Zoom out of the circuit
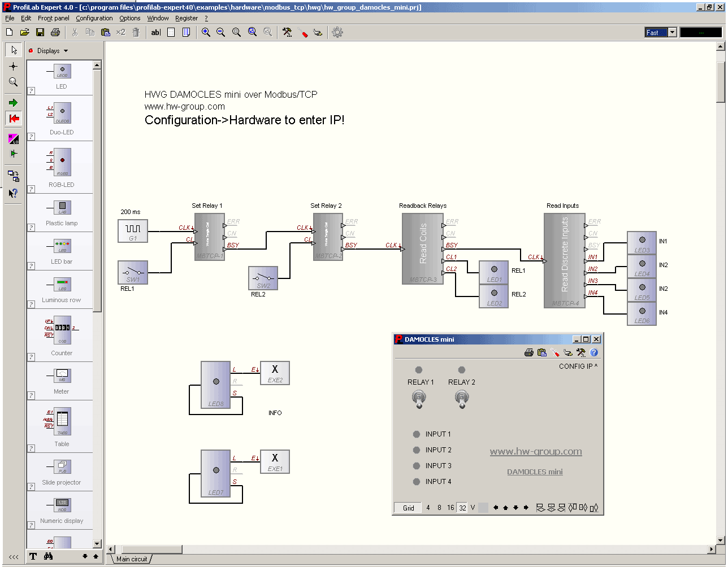The height and width of the screenshot is (567, 728). coord(220,33)
